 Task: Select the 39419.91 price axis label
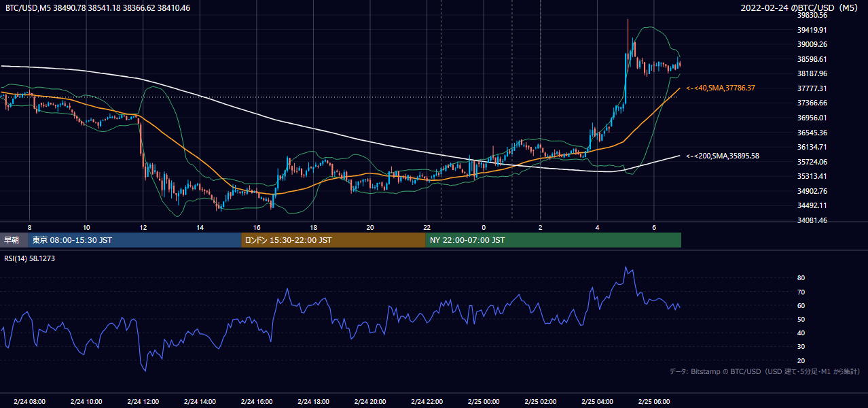click(x=812, y=30)
